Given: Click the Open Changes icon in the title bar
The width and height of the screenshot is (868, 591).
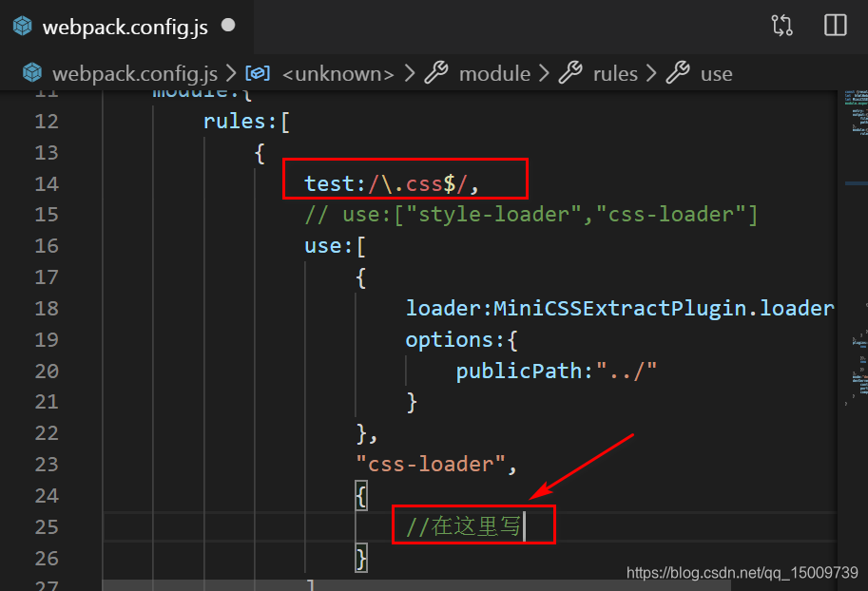Looking at the screenshot, I should point(781,27).
